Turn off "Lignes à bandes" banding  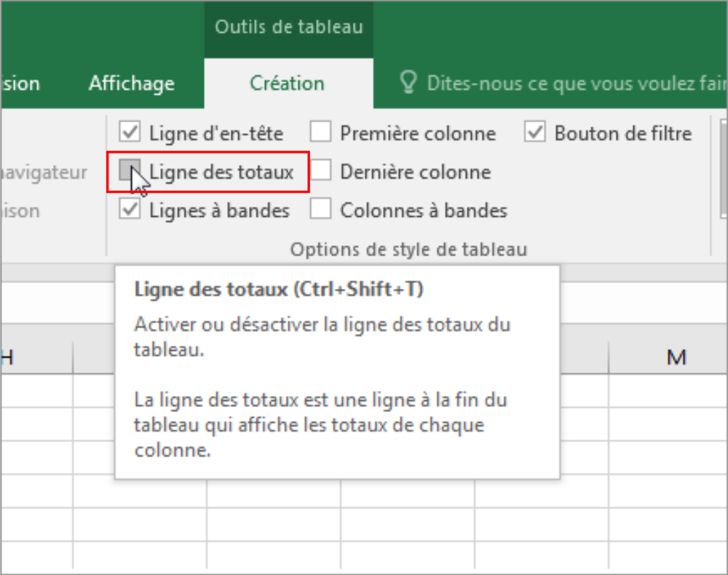[131, 210]
